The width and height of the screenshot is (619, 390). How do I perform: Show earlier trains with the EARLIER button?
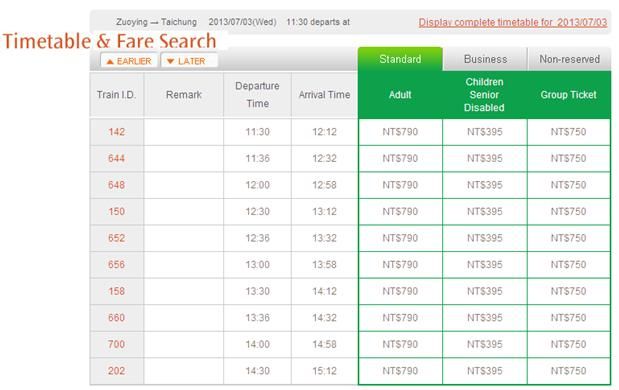(129, 61)
